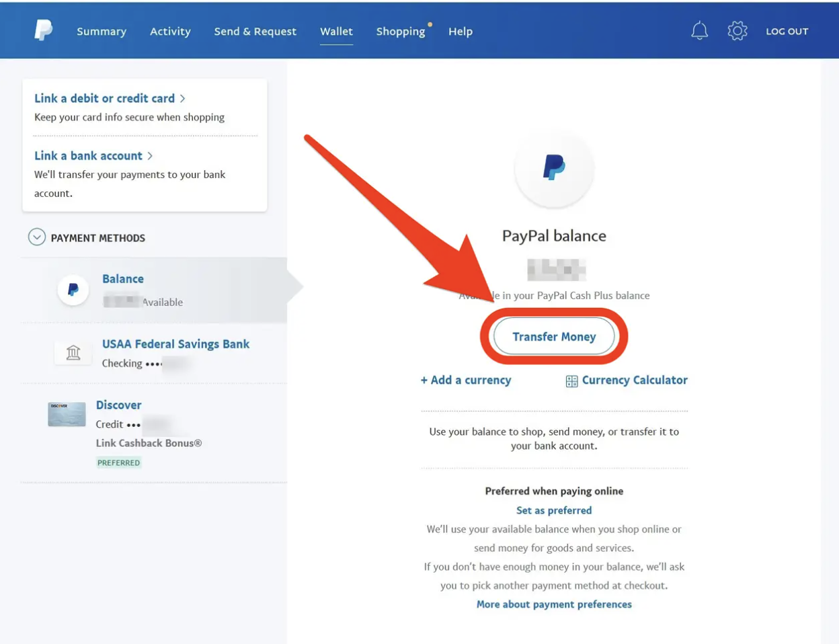The width and height of the screenshot is (839, 644).
Task: Click Link a bank account link
Action: coord(88,155)
